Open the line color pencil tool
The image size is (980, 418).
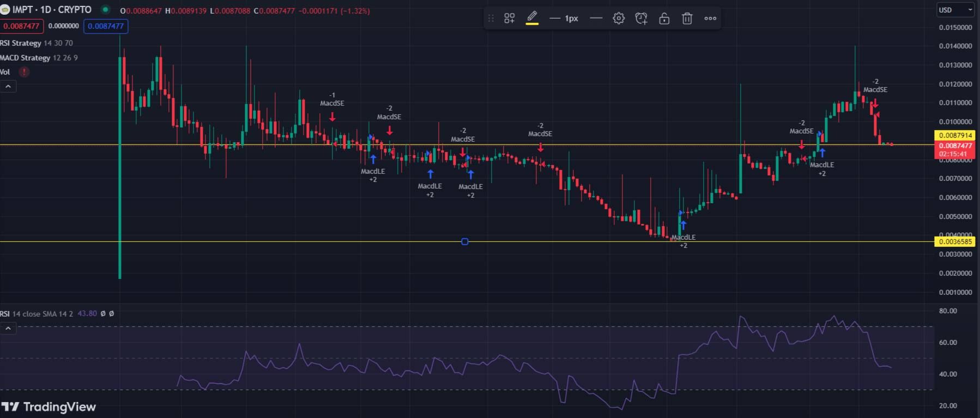(532, 18)
